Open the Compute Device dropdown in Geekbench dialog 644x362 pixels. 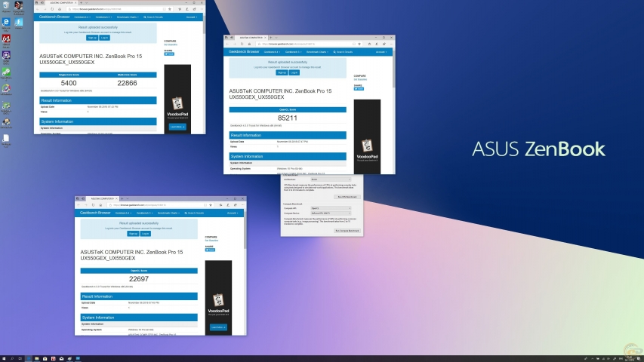(x=331, y=213)
